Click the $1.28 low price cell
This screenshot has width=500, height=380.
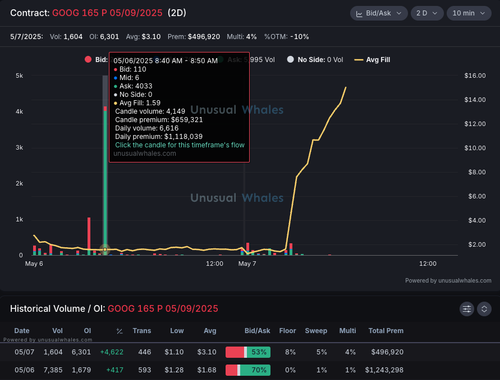click(x=174, y=370)
